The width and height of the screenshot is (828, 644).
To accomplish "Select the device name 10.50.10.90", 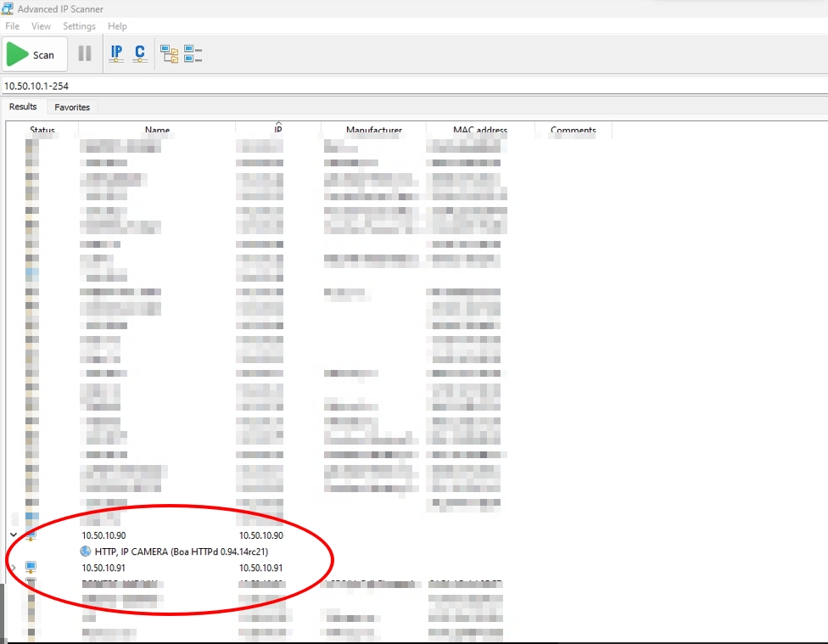I will coord(103,535).
